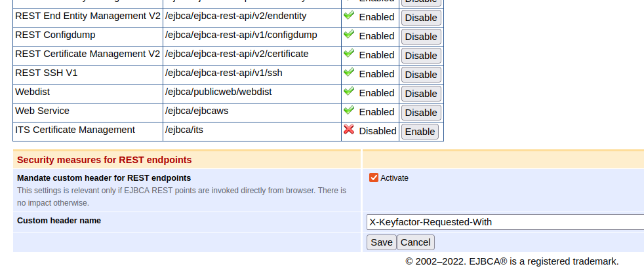Viewport: 644px width, 279px height.
Task: Disable the REST SSH V1 protocol
Action: [x=420, y=75]
